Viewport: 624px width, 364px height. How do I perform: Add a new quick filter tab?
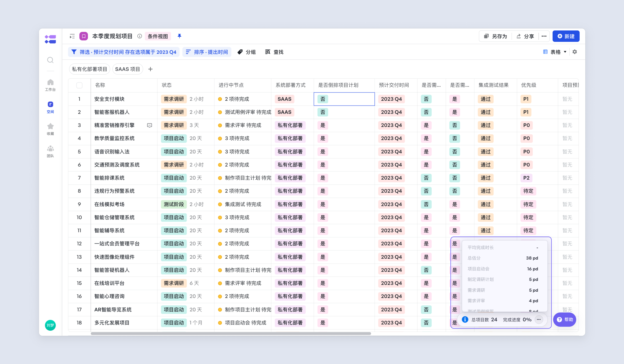point(150,69)
